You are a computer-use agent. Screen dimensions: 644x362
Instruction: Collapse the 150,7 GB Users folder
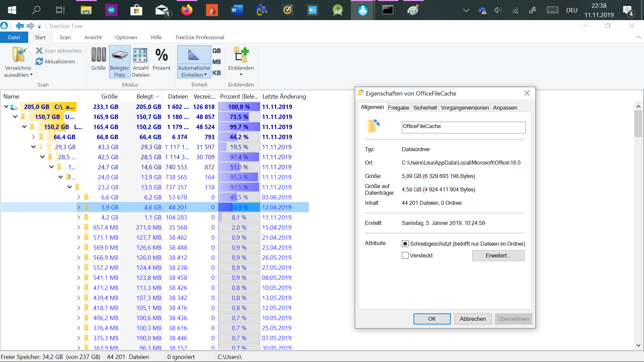click(x=15, y=117)
